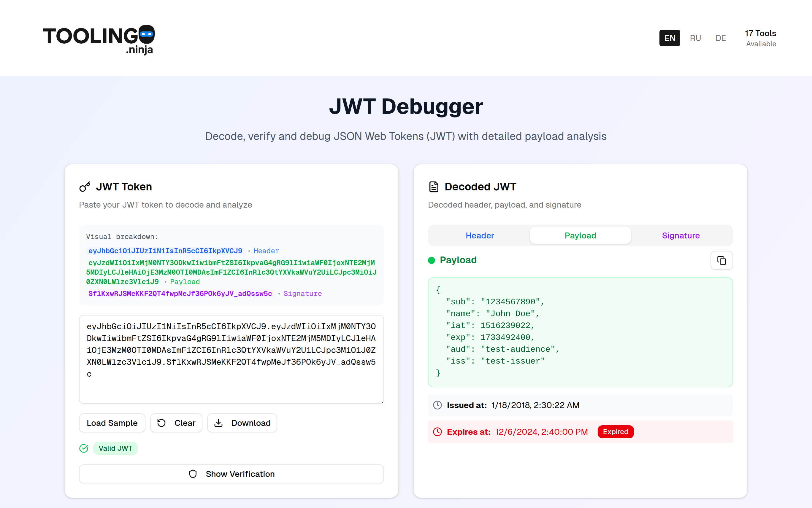Click the document icon beside Decoded JWT
The height and width of the screenshot is (508, 812).
[x=434, y=187]
